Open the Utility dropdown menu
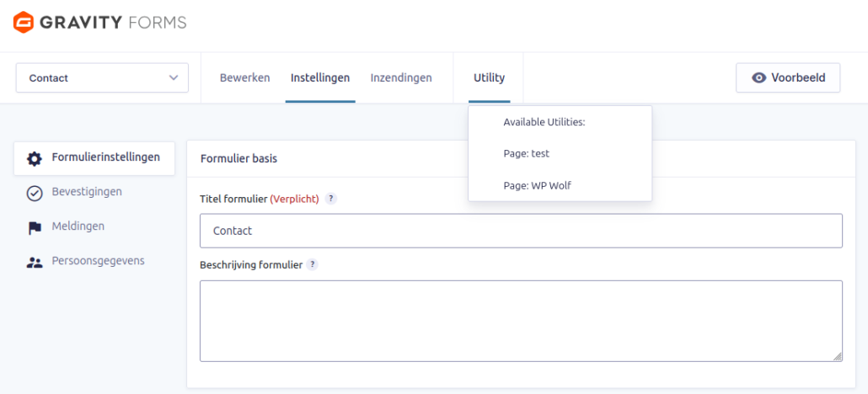Screen dimensions: 868x394 pos(489,78)
